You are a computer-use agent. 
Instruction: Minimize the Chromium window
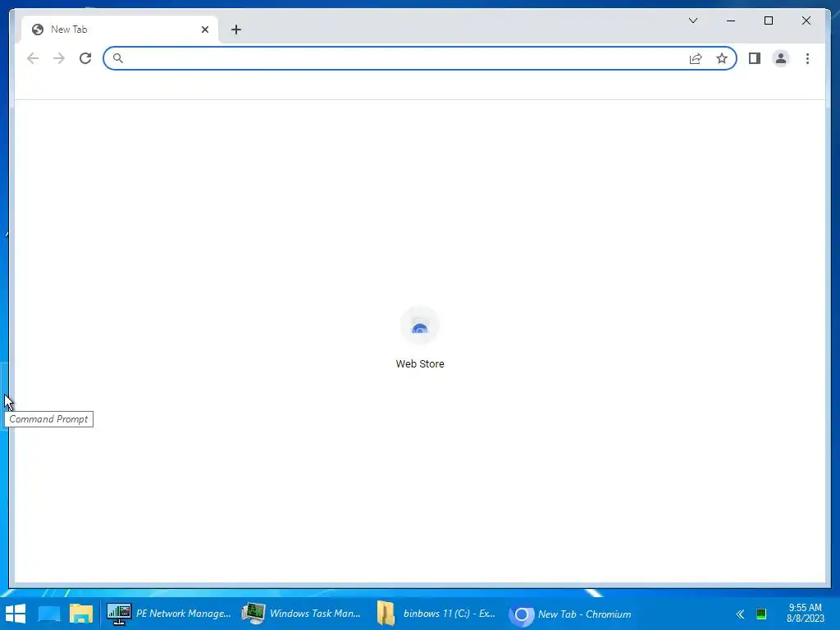click(731, 21)
